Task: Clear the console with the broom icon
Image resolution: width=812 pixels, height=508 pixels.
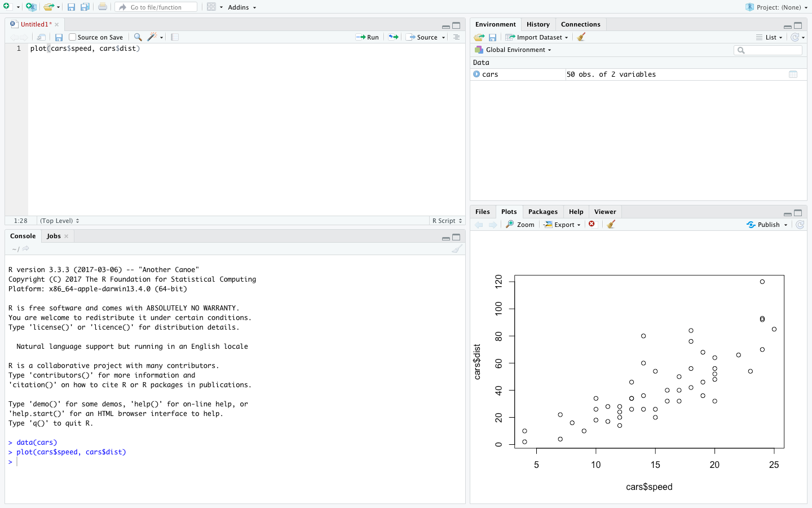Action: (x=457, y=249)
